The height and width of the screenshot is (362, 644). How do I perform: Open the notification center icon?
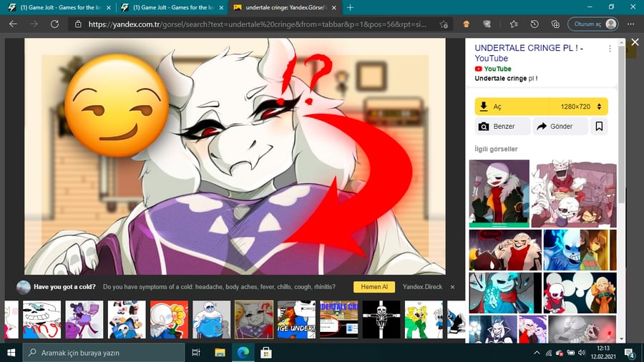630,353
